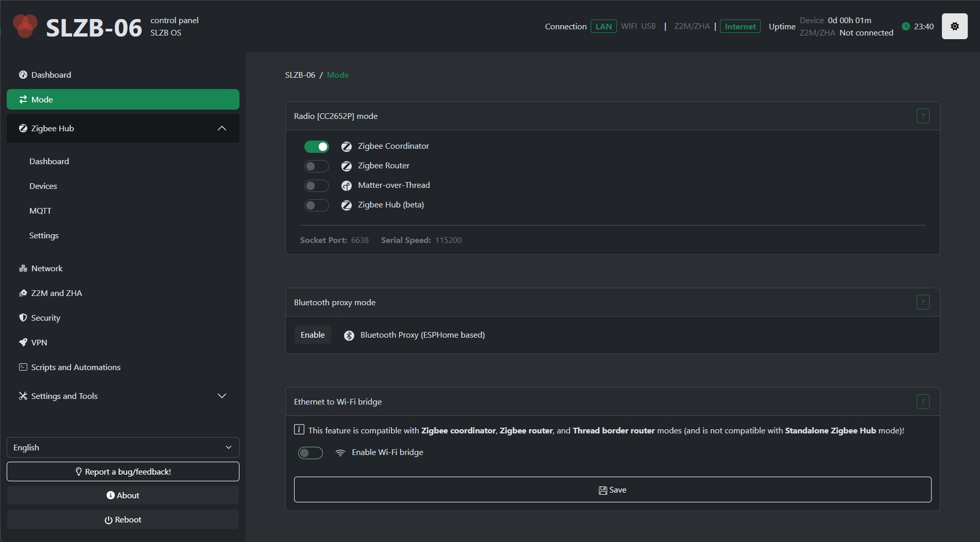Turn off the Zigbee Coordinator toggle

click(316, 147)
